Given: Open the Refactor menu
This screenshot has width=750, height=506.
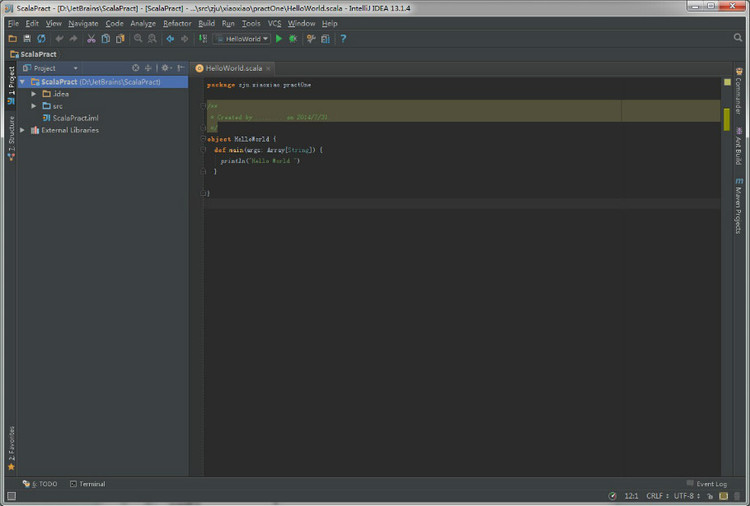Looking at the screenshot, I should (x=177, y=23).
